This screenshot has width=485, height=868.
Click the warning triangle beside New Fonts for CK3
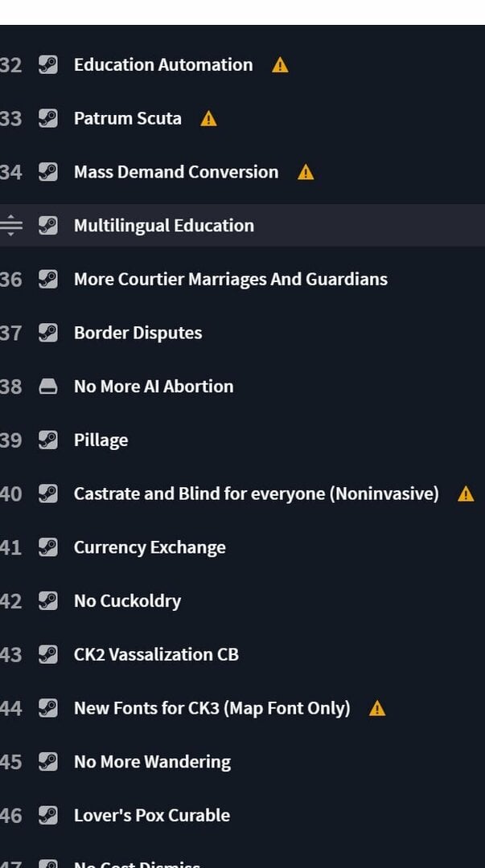[x=377, y=709]
